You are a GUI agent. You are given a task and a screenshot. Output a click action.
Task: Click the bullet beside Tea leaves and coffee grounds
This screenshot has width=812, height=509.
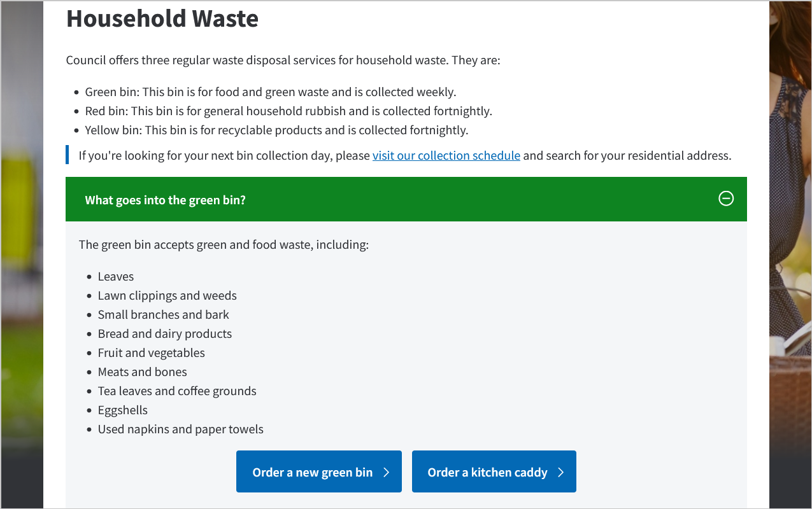(89, 391)
